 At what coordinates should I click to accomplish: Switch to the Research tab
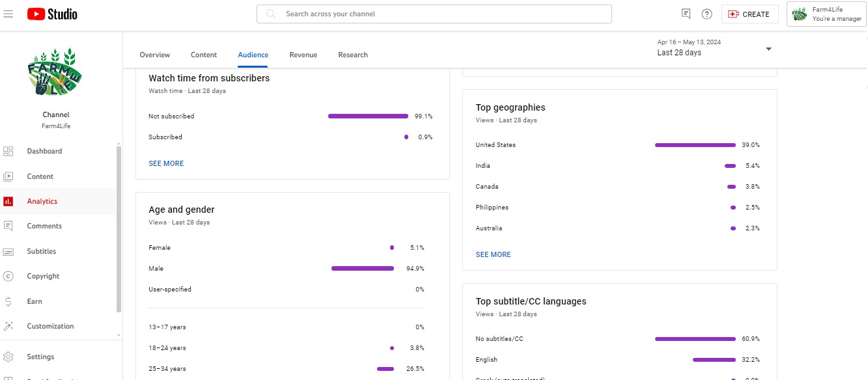point(353,55)
